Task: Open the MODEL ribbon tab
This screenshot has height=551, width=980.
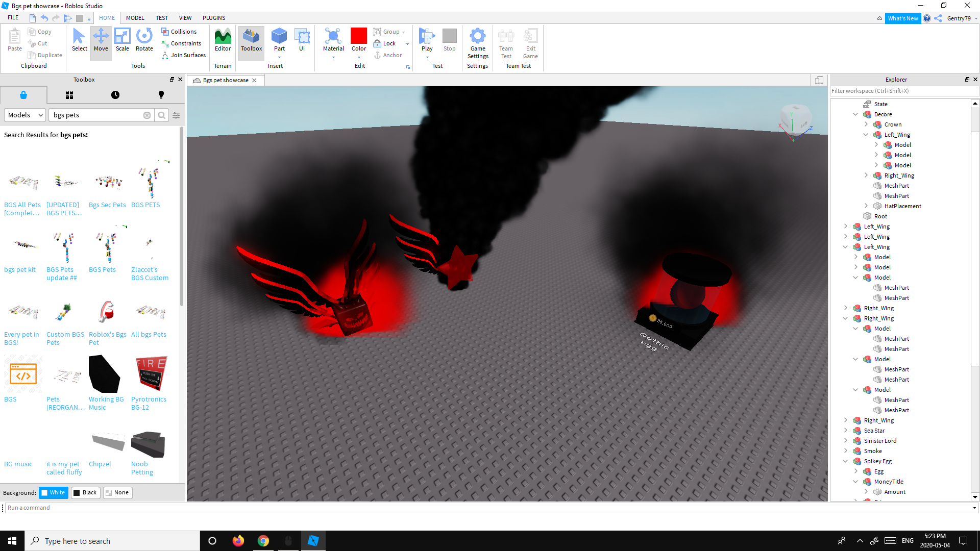Action: click(135, 18)
